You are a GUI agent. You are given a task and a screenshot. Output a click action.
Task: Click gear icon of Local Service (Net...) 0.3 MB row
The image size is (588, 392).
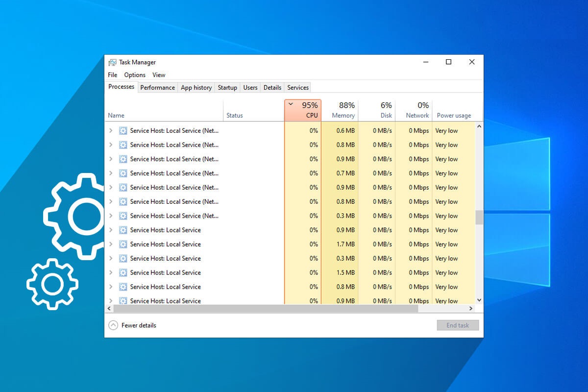pyautogui.click(x=123, y=216)
